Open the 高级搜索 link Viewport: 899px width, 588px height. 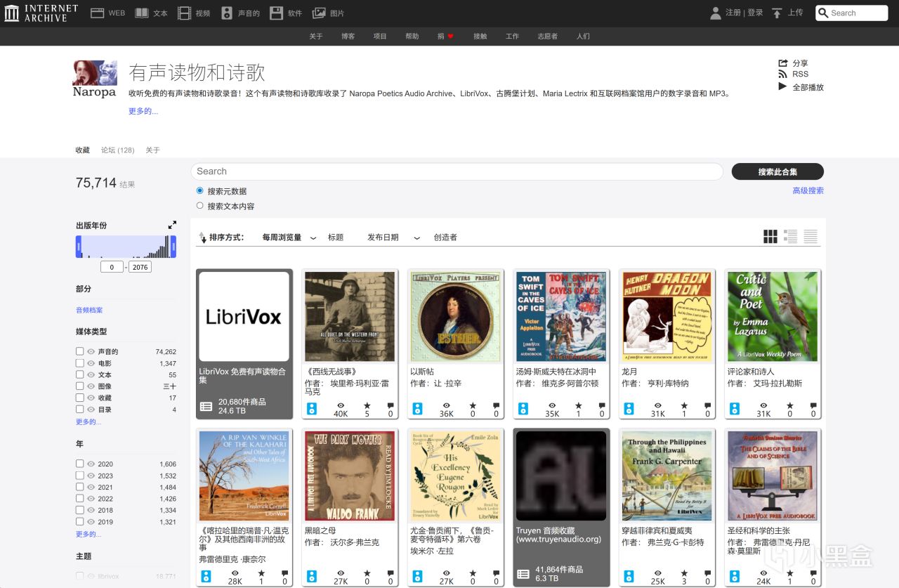tap(808, 190)
